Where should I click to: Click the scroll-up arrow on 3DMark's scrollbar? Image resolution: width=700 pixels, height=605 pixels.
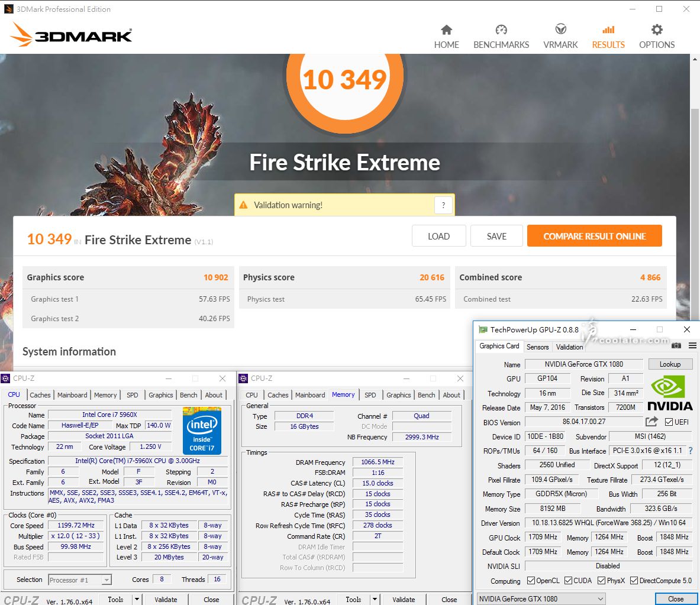click(x=695, y=59)
